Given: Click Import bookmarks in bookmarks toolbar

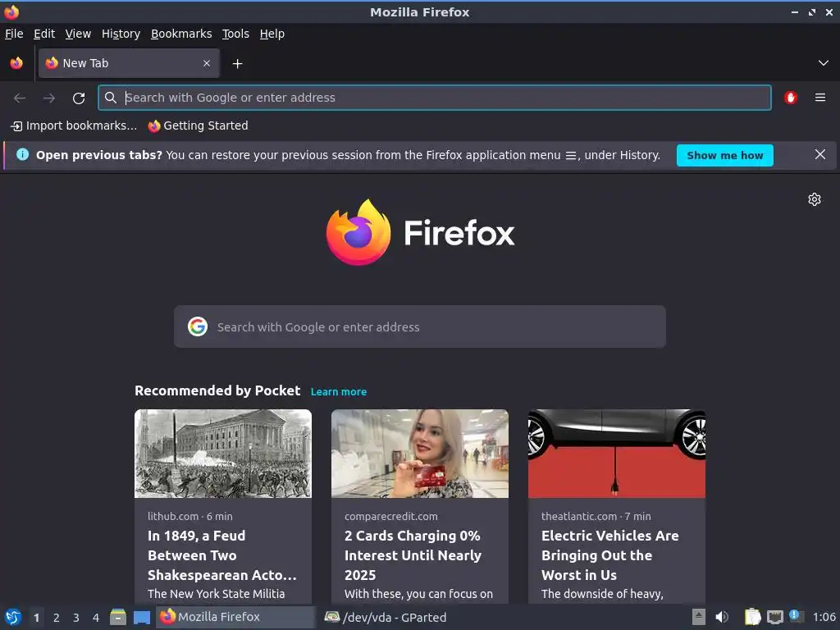Looking at the screenshot, I should (74, 126).
